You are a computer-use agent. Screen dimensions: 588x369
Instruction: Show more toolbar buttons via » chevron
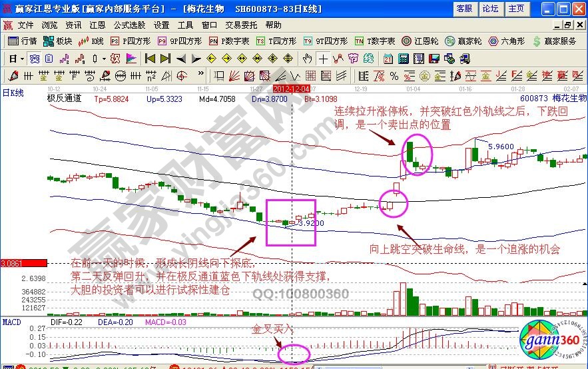point(201,73)
